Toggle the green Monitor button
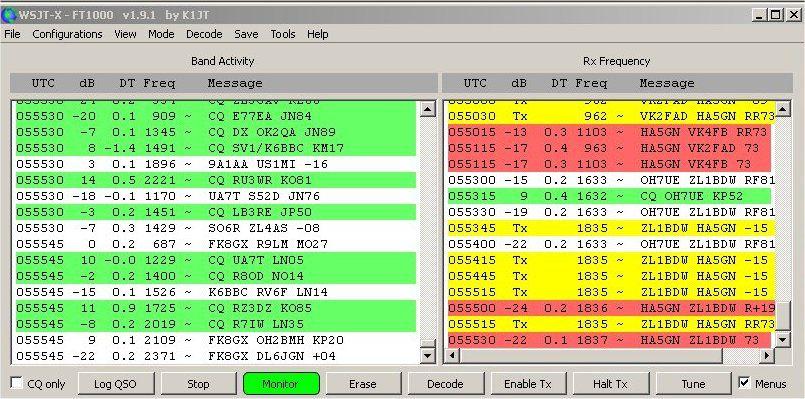This screenshot has width=805, height=399. (281, 384)
